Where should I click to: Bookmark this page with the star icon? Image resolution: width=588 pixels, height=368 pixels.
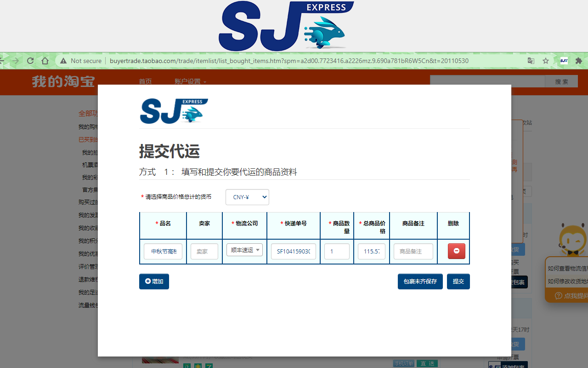[x=546, y=61]
